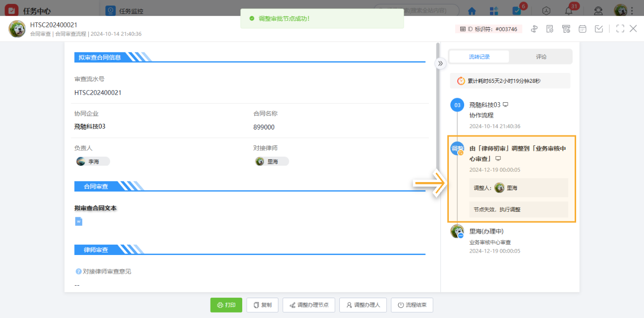Click the flow link icon beside the ID tag
The height and width of the screenshot is (318, 644).
click(x=534, y=29)
